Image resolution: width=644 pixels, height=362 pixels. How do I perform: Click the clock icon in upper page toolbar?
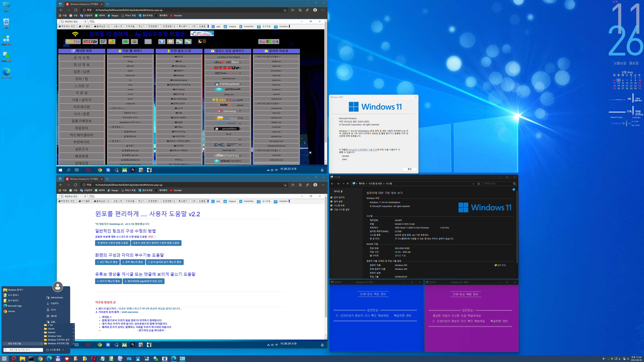(x=171, y=41)
